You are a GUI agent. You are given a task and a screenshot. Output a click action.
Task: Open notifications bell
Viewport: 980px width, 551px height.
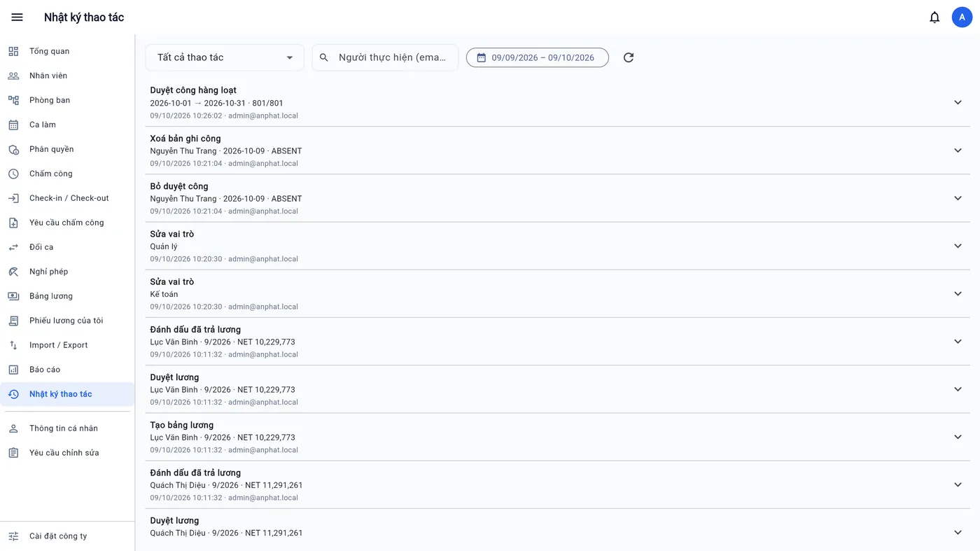click(x=934, y=18)
